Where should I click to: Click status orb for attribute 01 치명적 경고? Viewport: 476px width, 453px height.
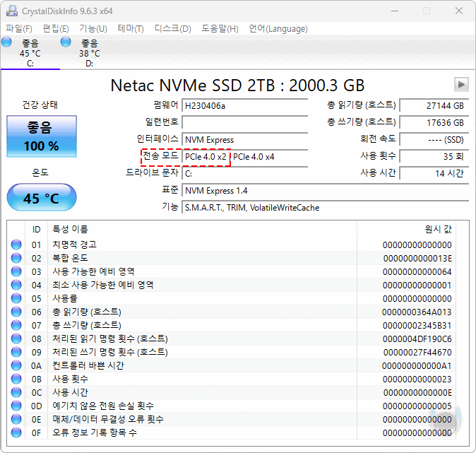tap(16, 245)
